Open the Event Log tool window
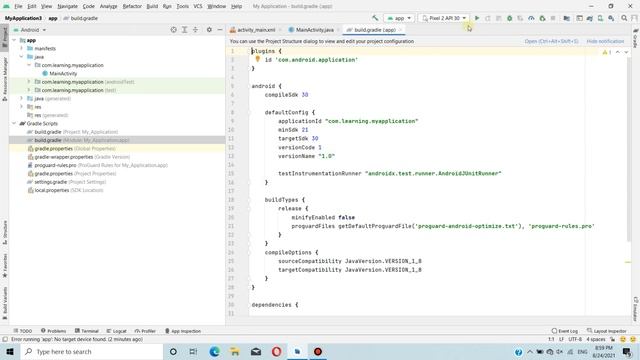 tap(565, 331)
